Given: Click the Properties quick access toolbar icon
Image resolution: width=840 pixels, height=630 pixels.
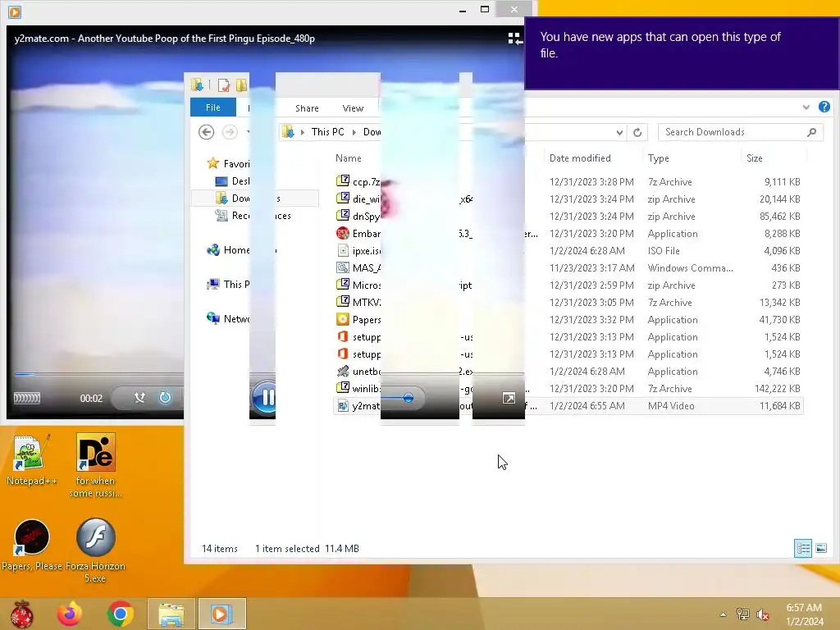Looking at the screenshot, I should click(223, 85).
